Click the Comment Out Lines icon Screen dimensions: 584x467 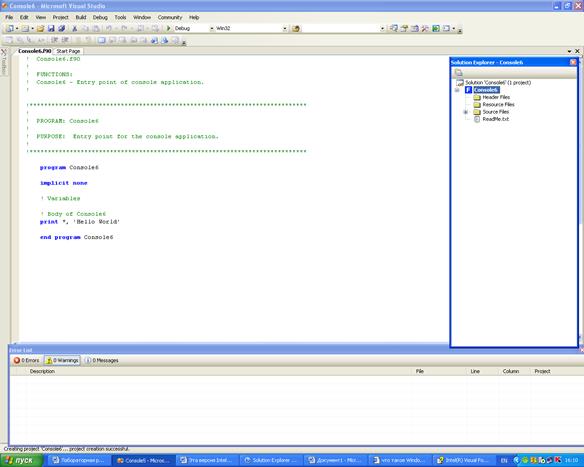coord(78,40)
